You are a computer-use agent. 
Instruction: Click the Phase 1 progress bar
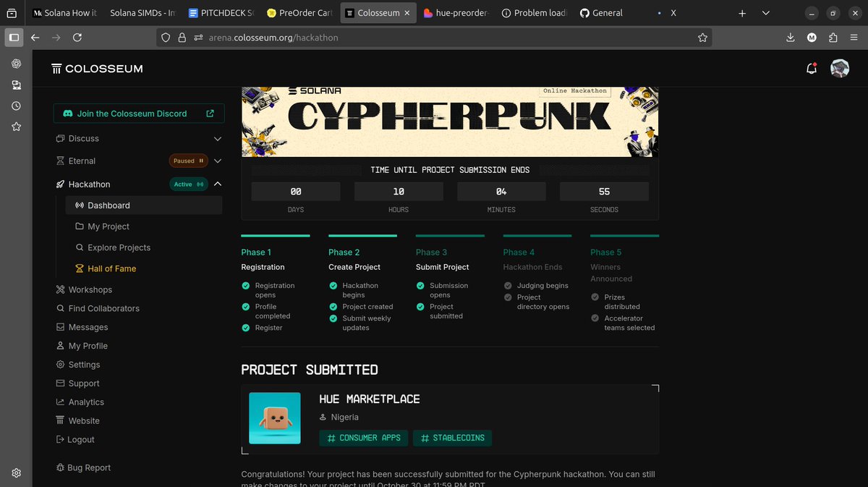pyautogui.click(x=276, y=236)
